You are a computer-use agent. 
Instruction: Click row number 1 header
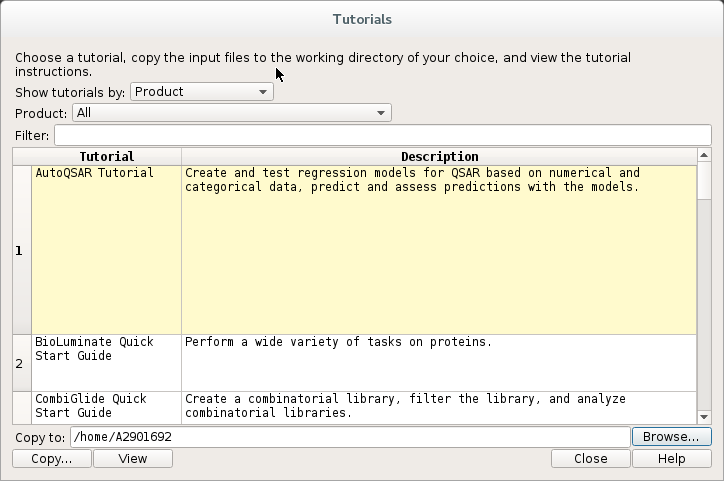click(x=19, y=251)
